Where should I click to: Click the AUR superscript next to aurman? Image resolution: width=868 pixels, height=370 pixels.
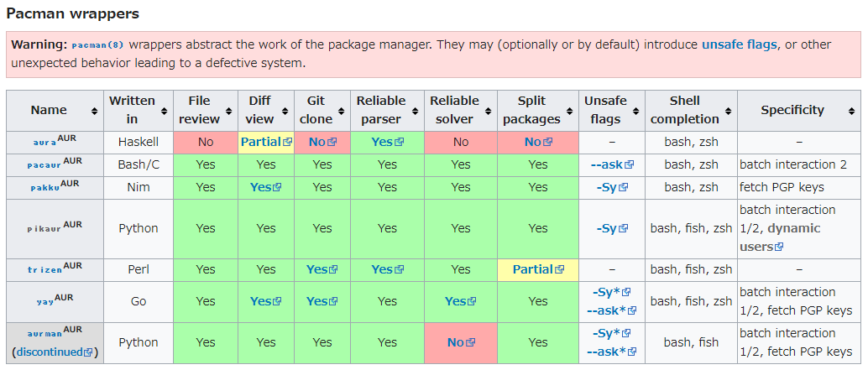(x=72, y=331)
